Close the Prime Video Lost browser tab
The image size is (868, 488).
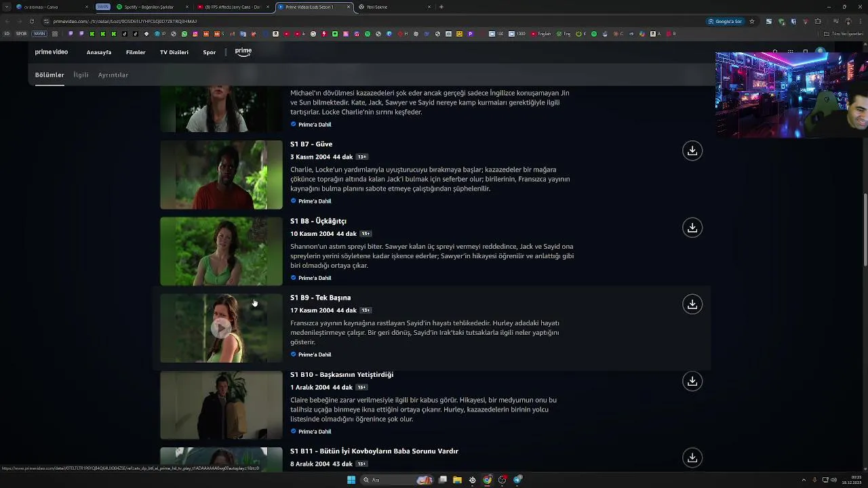(349, 7)
